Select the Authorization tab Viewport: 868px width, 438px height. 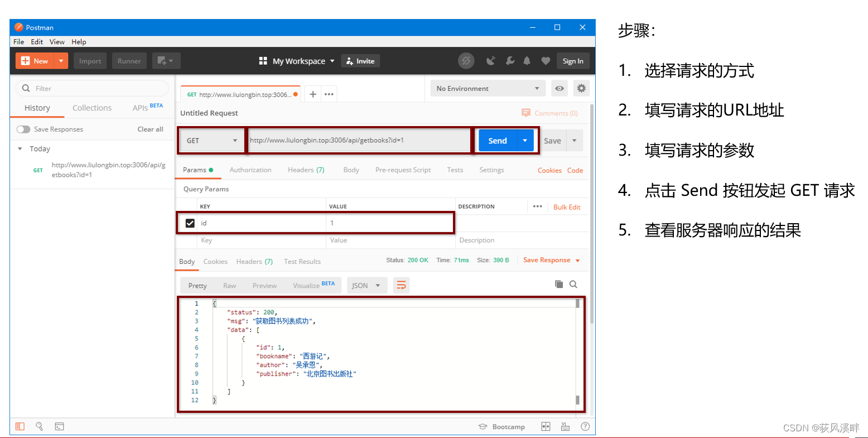250,170
